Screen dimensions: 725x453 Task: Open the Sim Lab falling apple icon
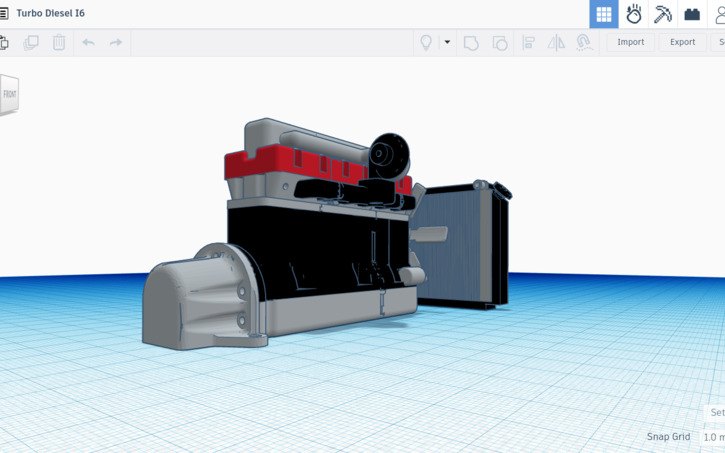click(633, 14)
